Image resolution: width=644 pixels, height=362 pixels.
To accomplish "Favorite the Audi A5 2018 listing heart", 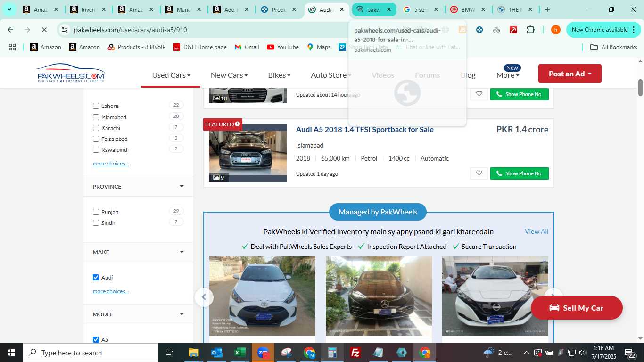I will pos(479,173).
